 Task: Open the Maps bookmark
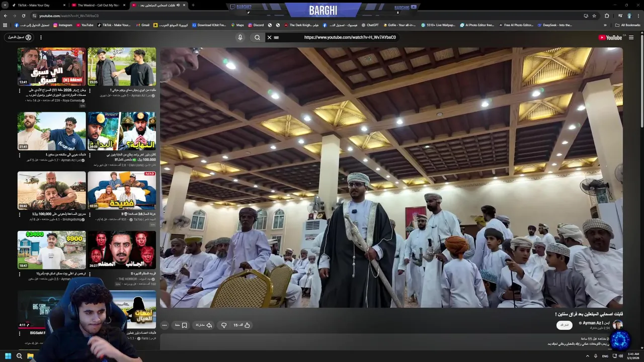pyautogui.click(x=237, y=25)
